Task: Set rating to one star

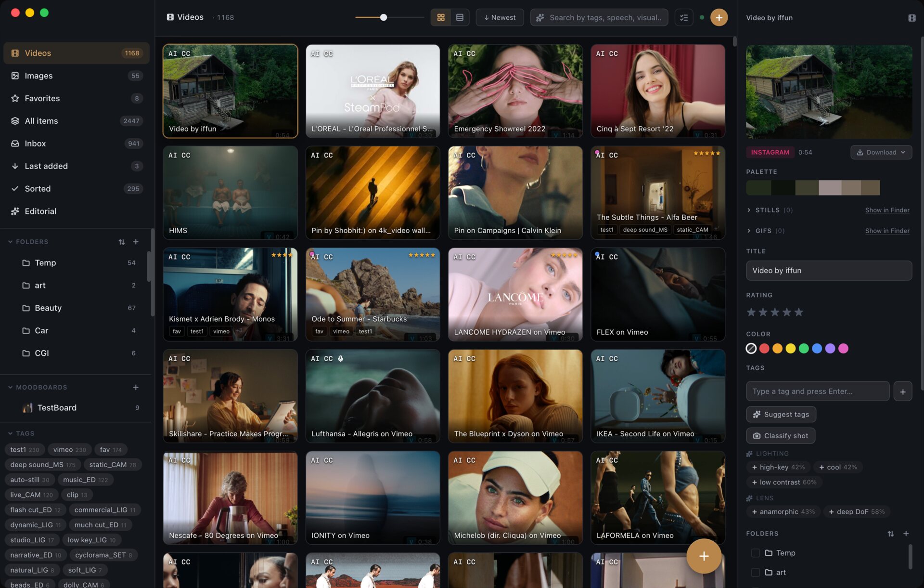Action: (751, 312)
